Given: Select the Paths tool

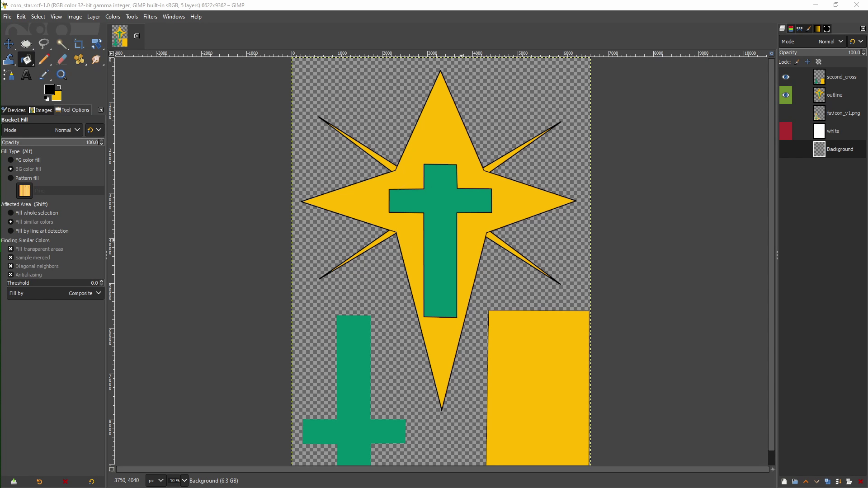Looking at the screenshot, I should tap(9, 75).
